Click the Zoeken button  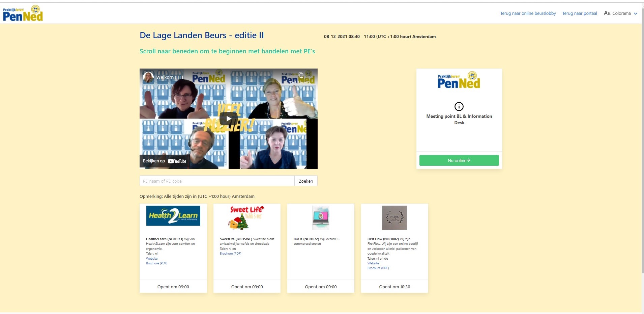(306, 181)
